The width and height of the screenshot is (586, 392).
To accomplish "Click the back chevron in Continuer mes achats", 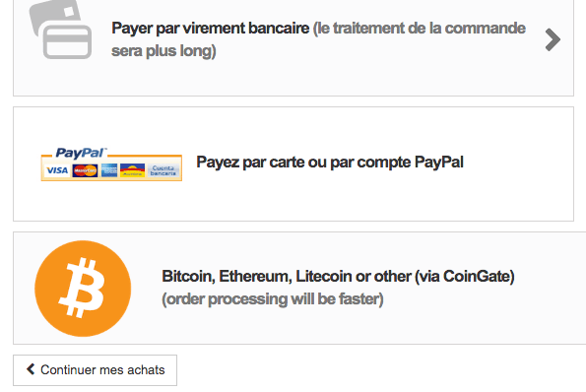I will [31, 369].
